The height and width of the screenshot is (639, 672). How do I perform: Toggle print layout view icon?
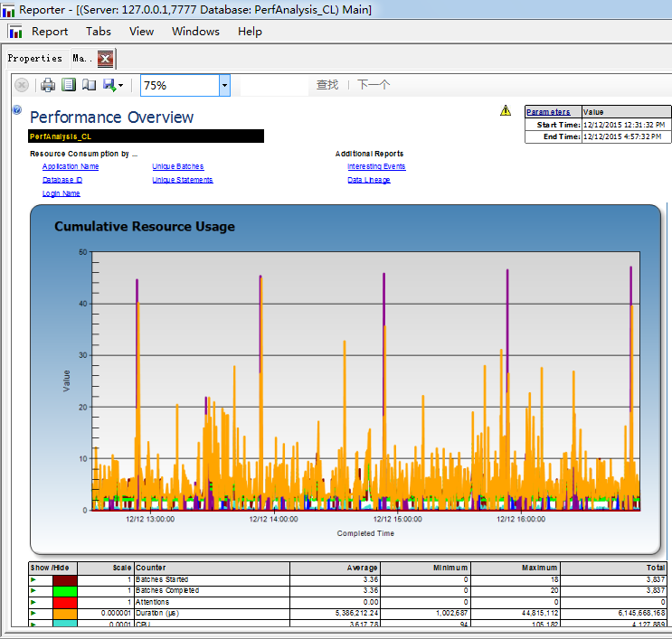68,84
